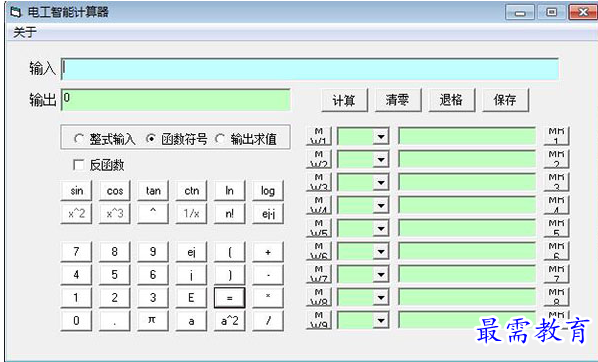
Task: Click the 1/x reciprocal button
Action: tap(191, 214)
